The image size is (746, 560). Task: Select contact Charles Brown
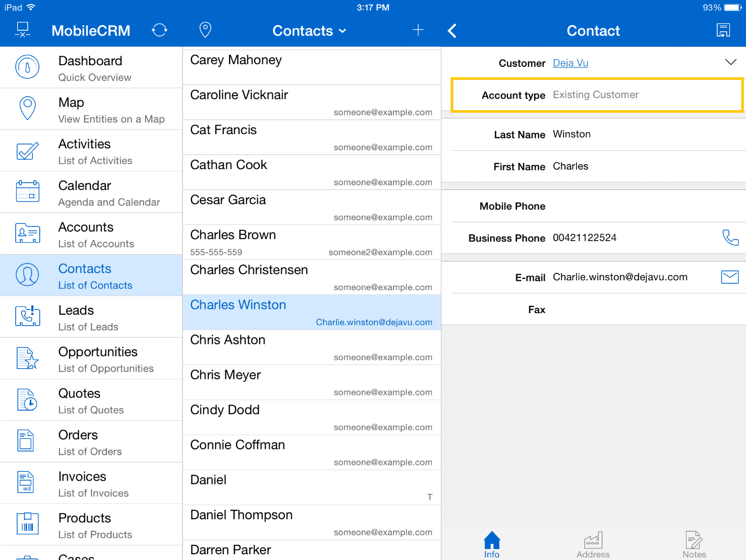point(311,242)
